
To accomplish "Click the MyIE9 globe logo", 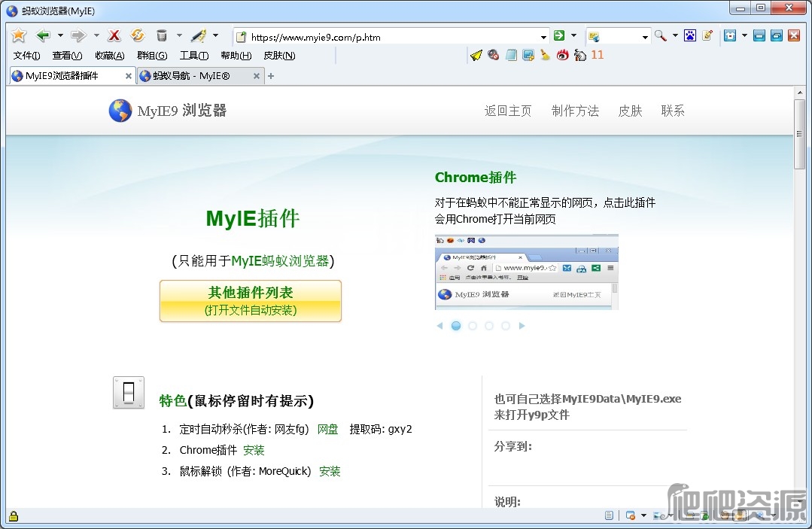I will [x=120, y=111].
